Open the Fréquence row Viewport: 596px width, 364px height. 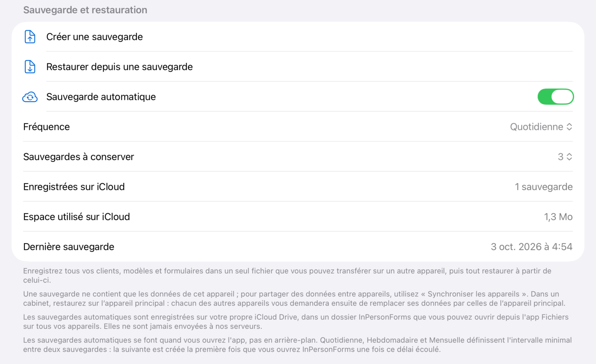(x=298, y=127)
